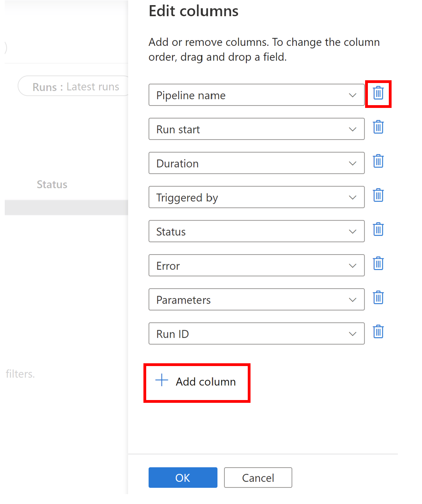Click trash icon next to Duration

click(378, 161)
